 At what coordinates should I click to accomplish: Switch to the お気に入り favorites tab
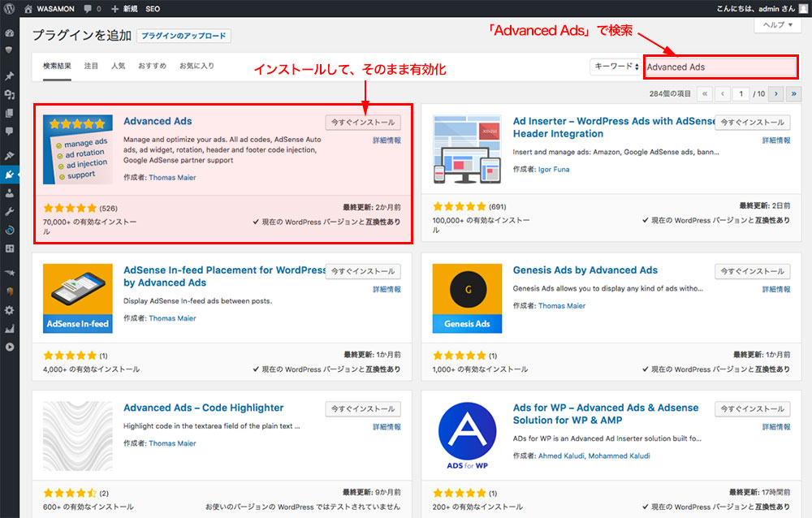(197, 67)
